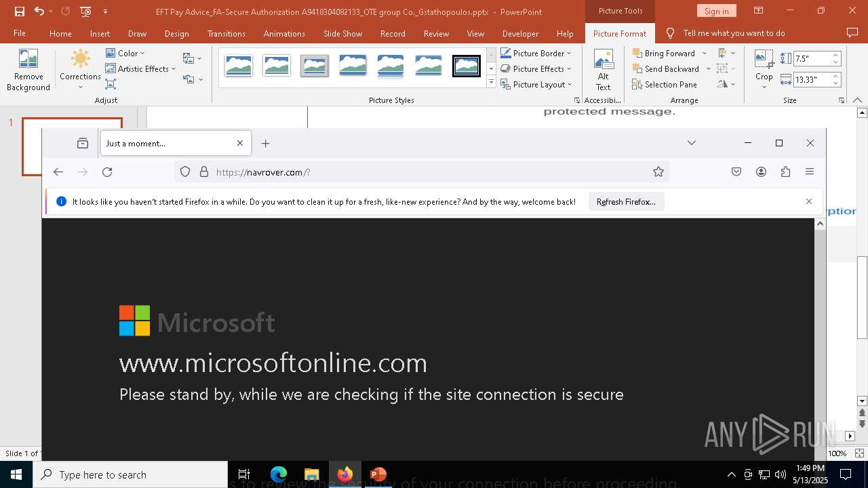The width and height of the screenshot is (868, 488).
Task: Open File Explorer from the taskbar
Action: click(x=311, y=474)
